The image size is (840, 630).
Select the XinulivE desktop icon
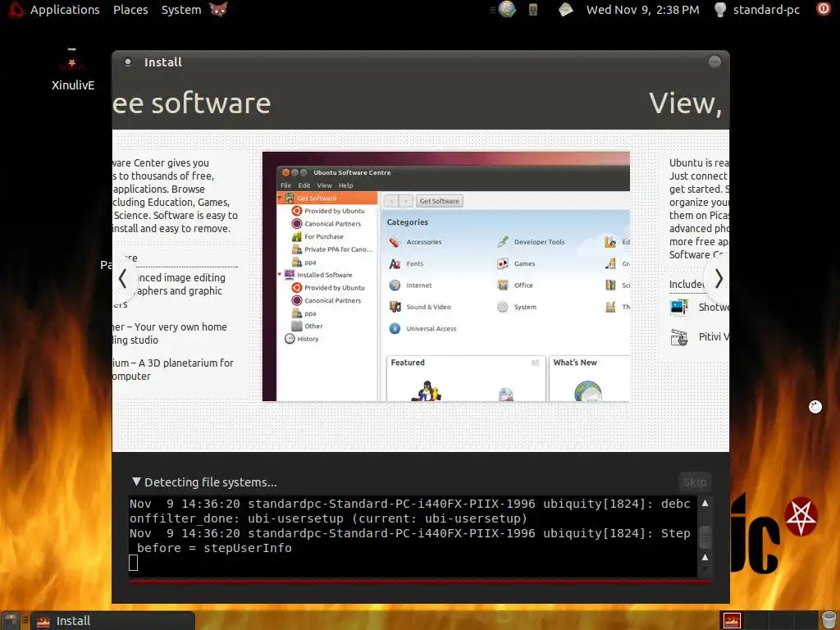tap(72, 71)
